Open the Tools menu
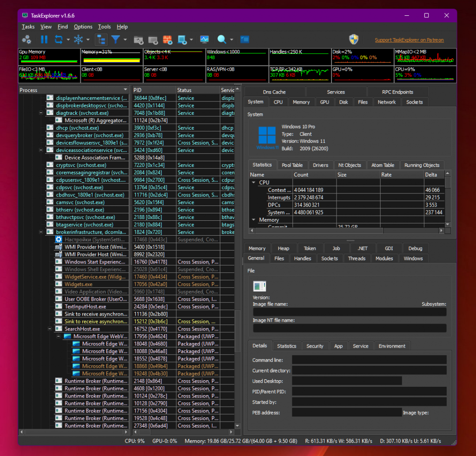The image size is (476, 456). [104, 27]
